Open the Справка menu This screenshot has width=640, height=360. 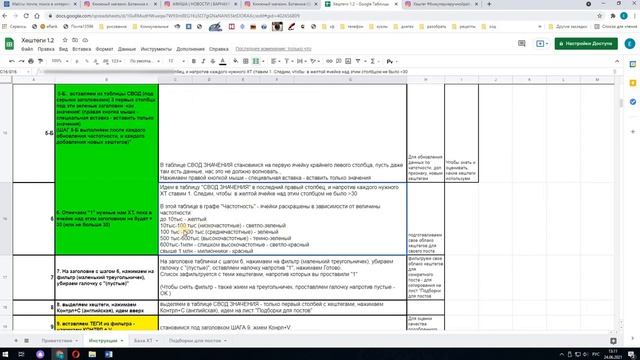219,49
